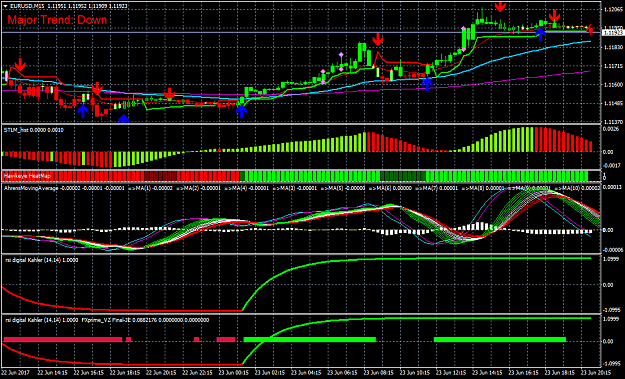Click the -0.00006 scale value of AhrensMovingAverage
The height and width of the screenshot is (379, 625).
[x=613, y=250]
